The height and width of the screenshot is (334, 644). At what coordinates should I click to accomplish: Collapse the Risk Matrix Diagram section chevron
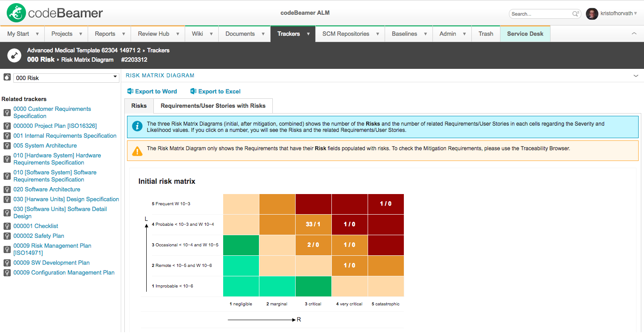pos(636,76)
